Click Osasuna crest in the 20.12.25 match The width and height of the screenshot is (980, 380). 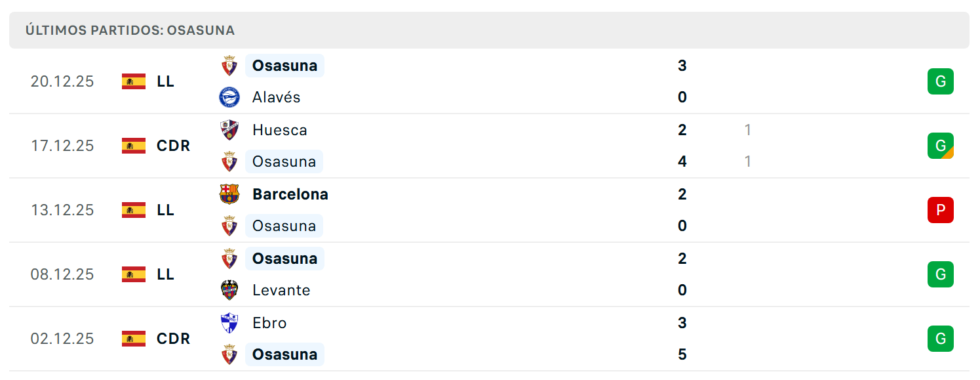(x=229, y=66)
